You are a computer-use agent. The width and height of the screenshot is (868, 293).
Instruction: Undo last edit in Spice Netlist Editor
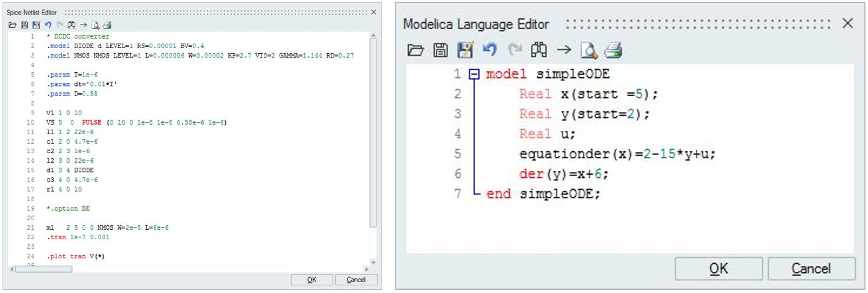pos(47,25)
